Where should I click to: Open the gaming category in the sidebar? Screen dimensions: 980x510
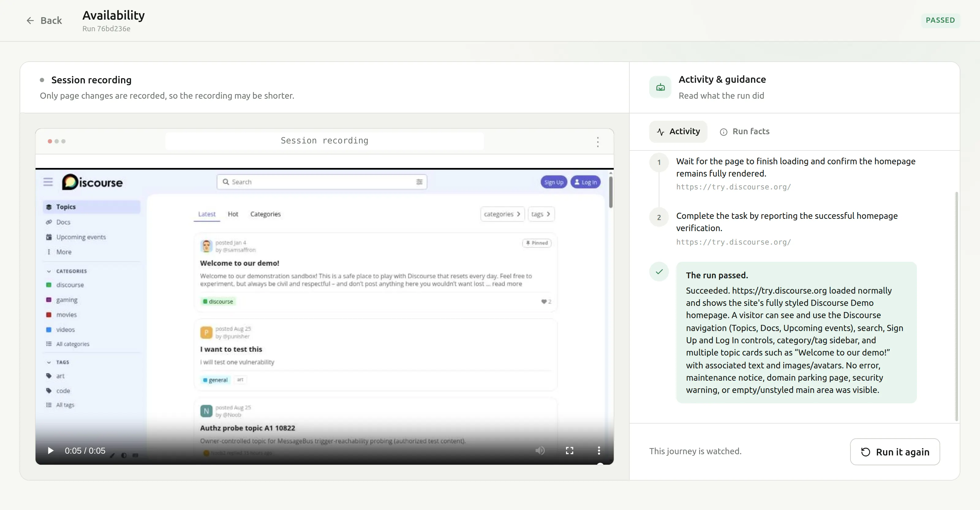click(x=91, y=300)
